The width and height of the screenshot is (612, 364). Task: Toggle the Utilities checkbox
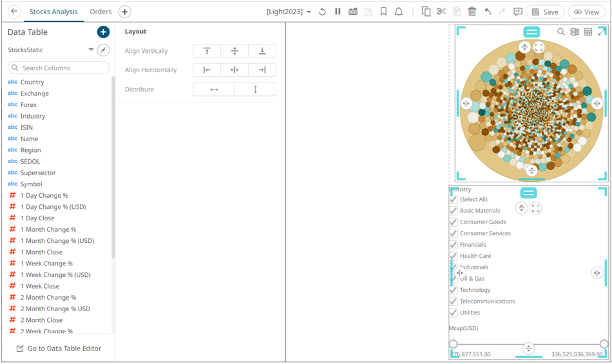(x=454, y=312)
